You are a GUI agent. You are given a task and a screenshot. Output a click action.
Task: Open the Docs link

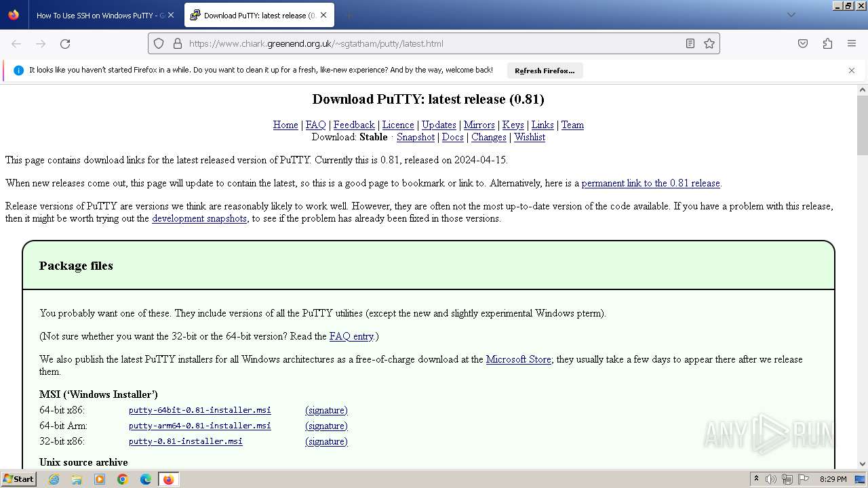click(x=453, y=137)
